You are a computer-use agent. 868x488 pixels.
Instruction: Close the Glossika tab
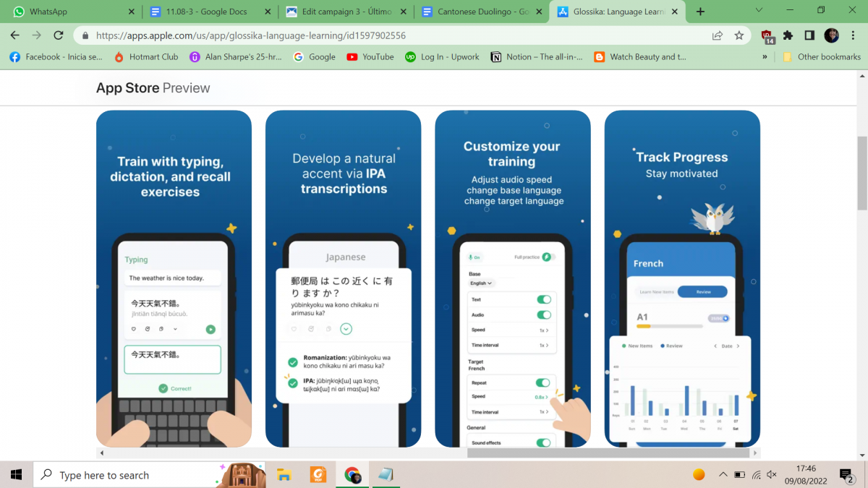675,12
